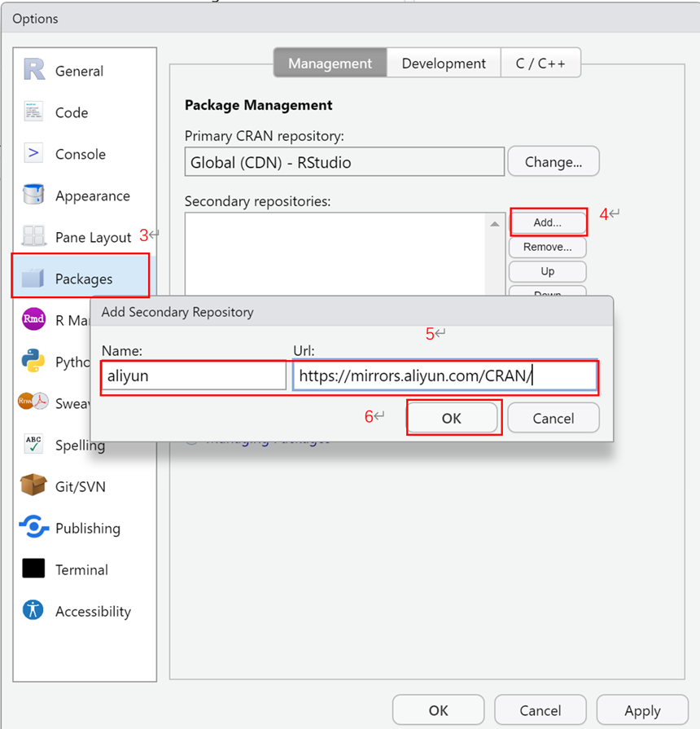Select the Code section document icon

(33, 111)
